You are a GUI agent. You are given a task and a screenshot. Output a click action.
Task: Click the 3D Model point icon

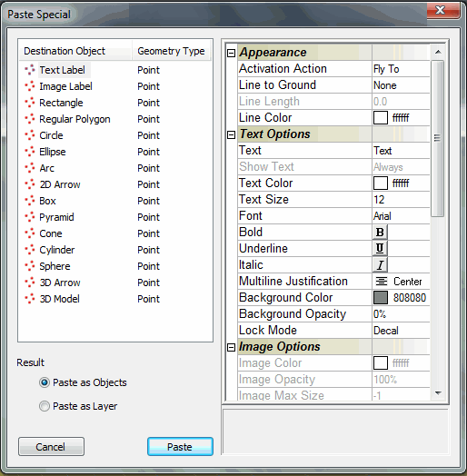(30, 299)
